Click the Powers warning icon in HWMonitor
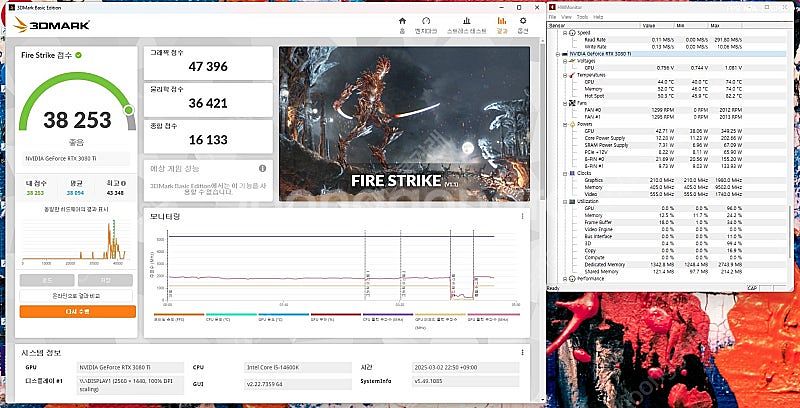This screenshot has height=408, width=800. [572, 124]
